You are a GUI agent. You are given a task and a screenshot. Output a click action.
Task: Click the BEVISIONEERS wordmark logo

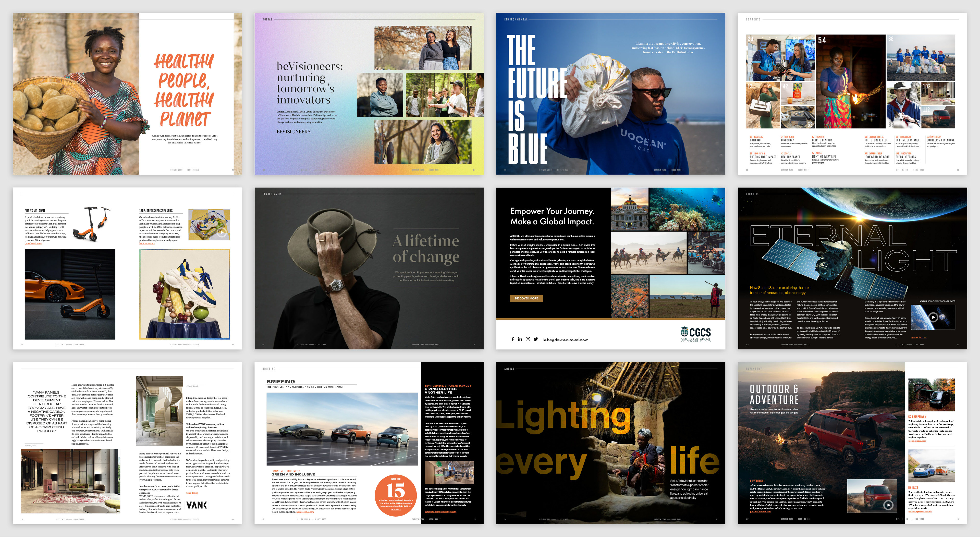click(x=293, y=132)
